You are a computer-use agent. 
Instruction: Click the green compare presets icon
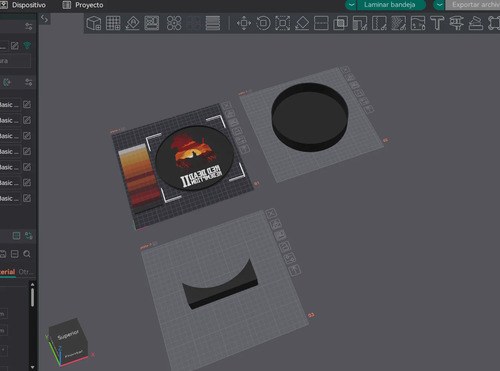point(29,236)
